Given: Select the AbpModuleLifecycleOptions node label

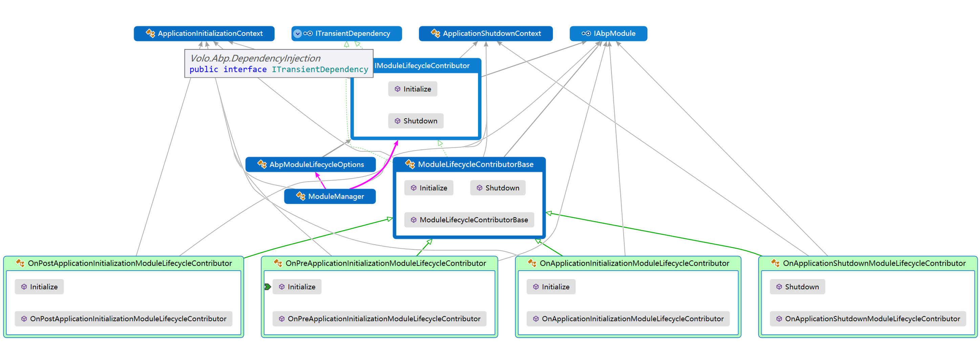Looking at the screenshot, I should (x=316, y=164).
